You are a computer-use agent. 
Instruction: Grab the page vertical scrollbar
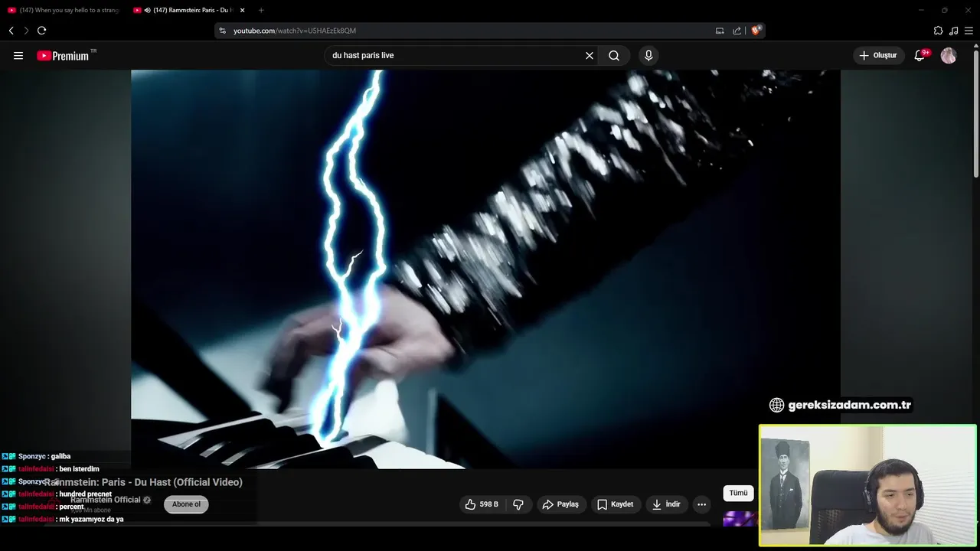(x=975, y=113)
